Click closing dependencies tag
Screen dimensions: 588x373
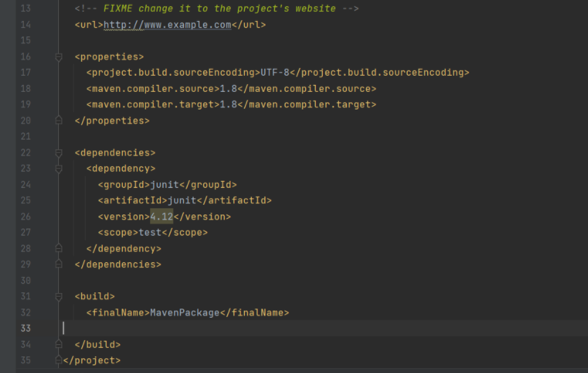(118, 264)
